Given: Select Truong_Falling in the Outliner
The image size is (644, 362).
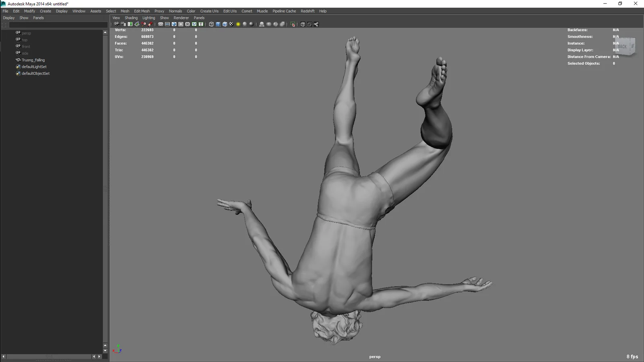Looking at the screenshot, I should point(33,60).
